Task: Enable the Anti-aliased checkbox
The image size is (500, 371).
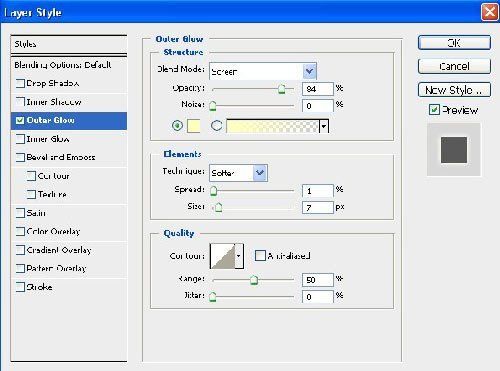Action: tap(260, 256)
